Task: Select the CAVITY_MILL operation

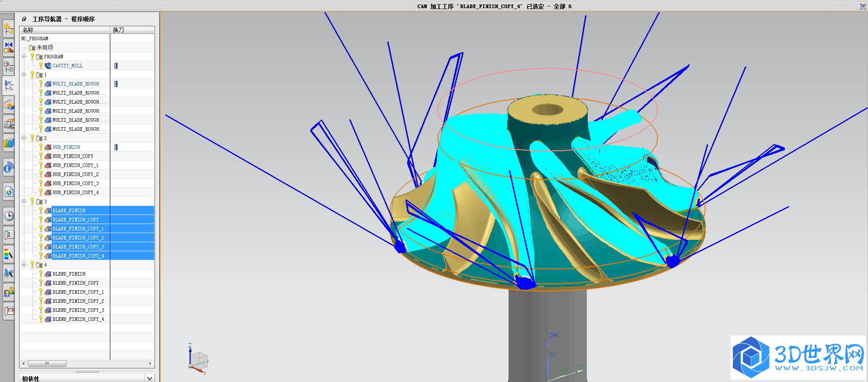Action: [68, 66]
